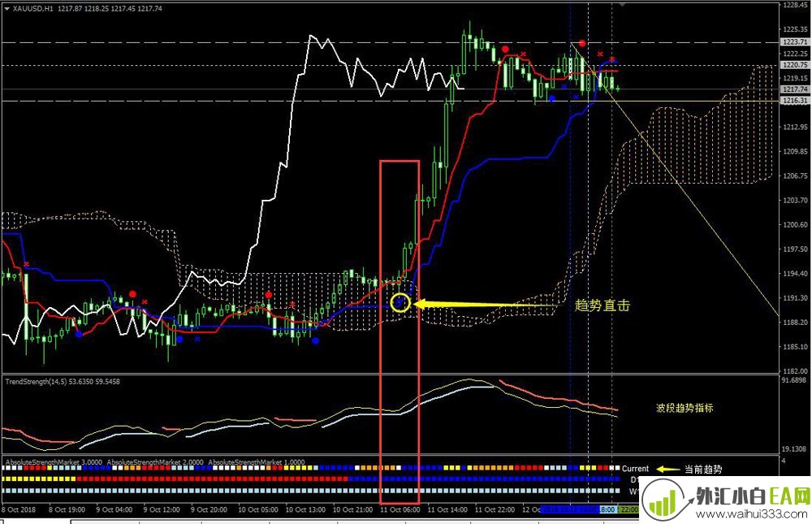Image resolution: width=812 pixels, height=524 pixels.
Task: Click the 11 Oct 06:00 time label
Action: click(400, 509)
